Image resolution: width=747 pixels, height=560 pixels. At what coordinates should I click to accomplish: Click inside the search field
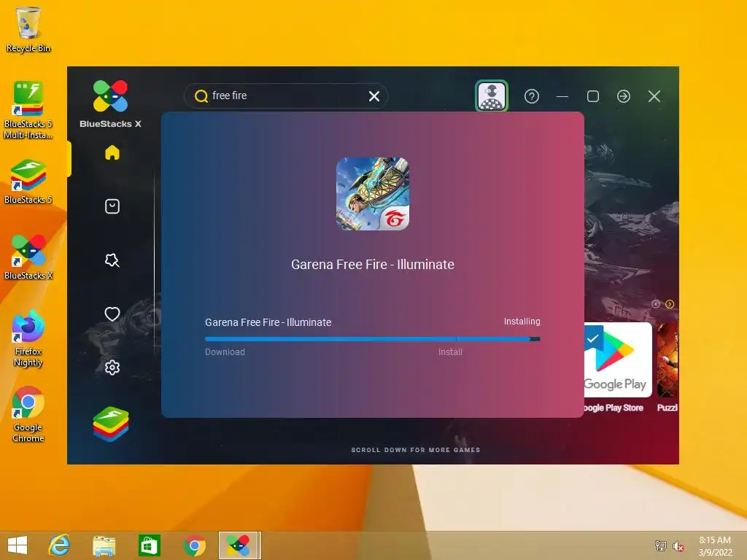coord(286,96)
